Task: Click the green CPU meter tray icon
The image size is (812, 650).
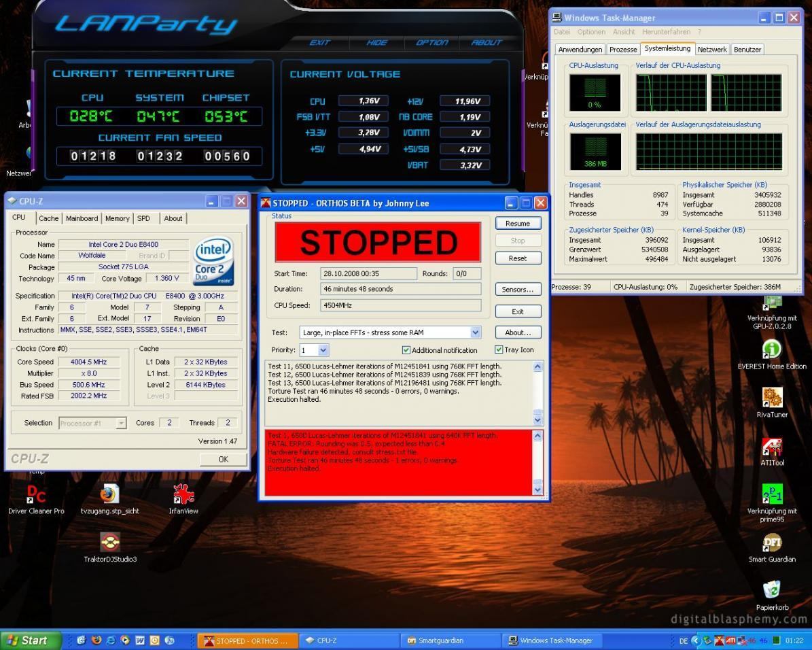Action: [776, 641]
